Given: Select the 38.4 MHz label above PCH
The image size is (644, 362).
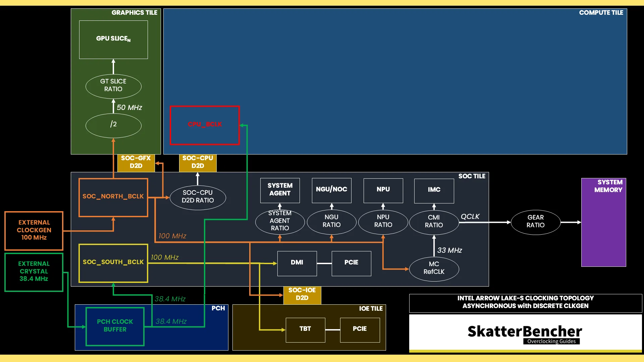Looking at the screenshot, I should (170, 299).
